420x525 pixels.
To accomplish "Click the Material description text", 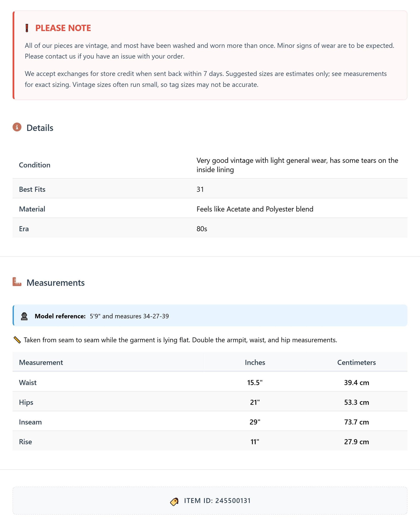I will click(255, 209).
